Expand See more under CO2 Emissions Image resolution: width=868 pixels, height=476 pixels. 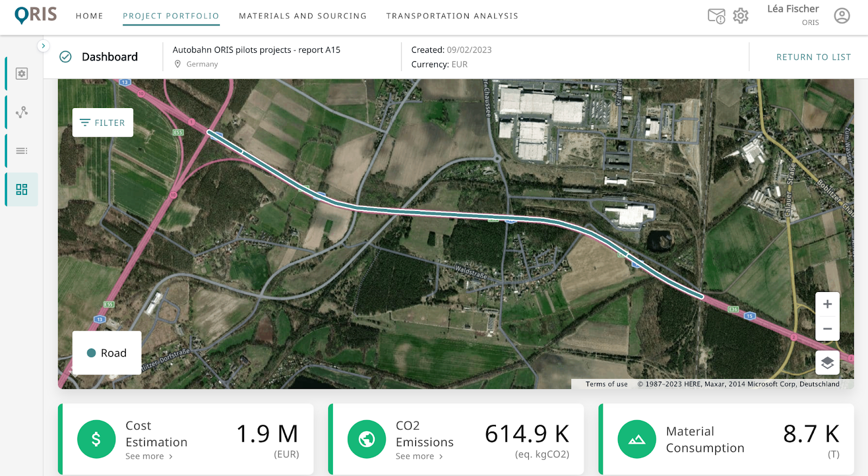(419, 456)
